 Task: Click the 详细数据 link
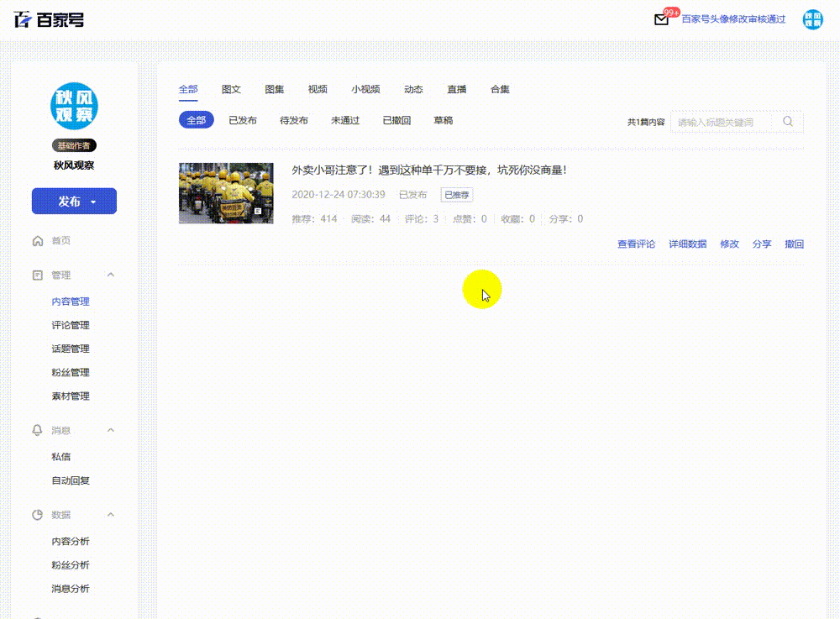point(687,244)
